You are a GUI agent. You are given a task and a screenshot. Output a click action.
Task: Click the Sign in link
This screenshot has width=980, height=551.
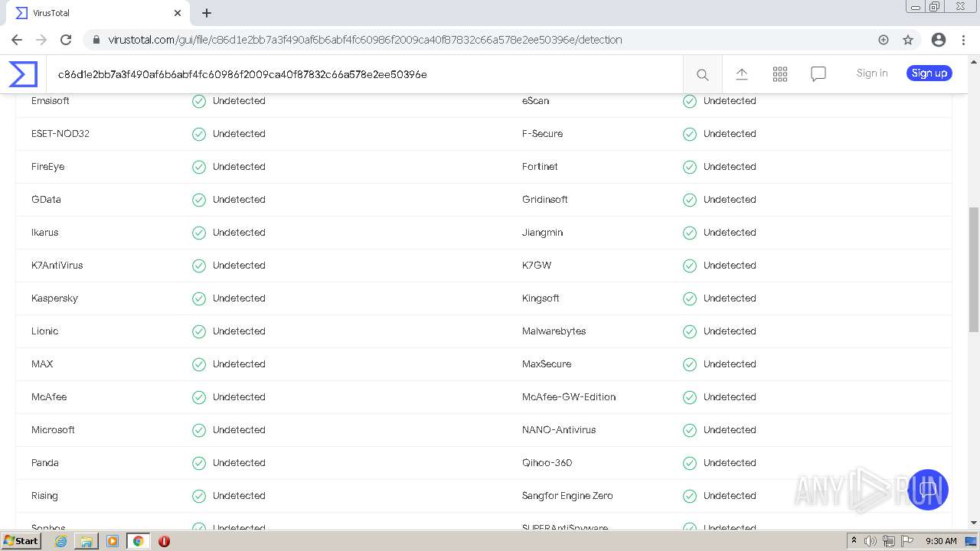[872, 73]
